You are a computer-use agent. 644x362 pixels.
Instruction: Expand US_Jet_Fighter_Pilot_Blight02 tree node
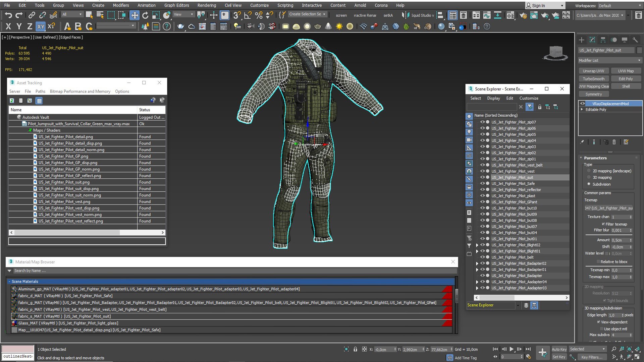477,245
